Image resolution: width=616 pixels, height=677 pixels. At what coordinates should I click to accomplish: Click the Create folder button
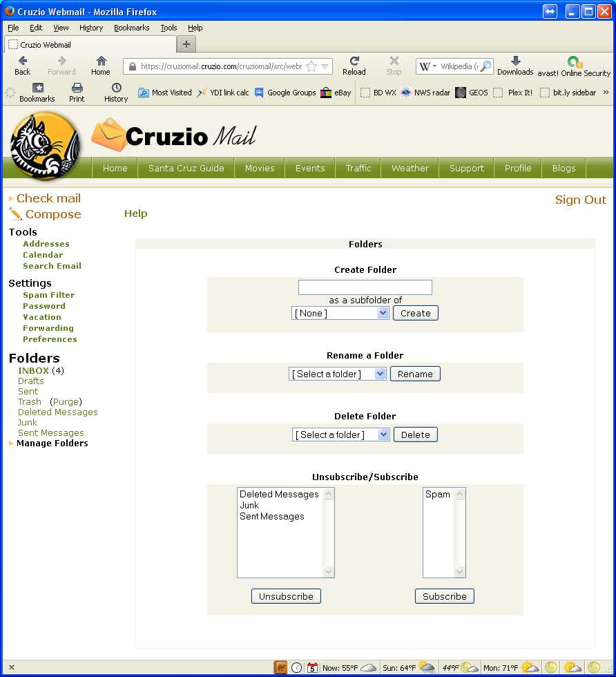(415, 313)
